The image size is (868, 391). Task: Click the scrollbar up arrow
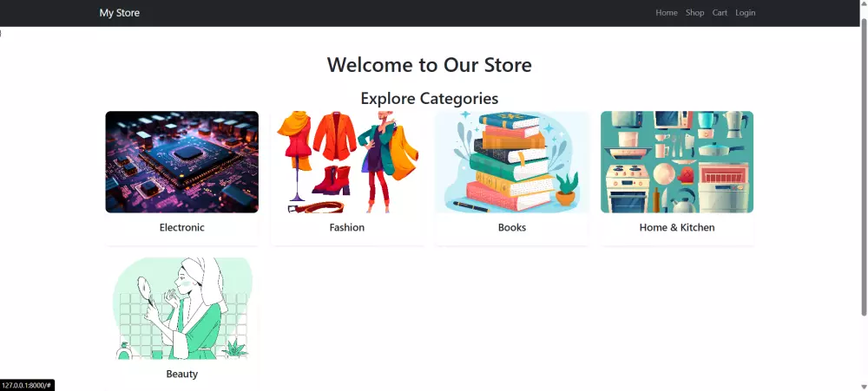pos(865,4)
